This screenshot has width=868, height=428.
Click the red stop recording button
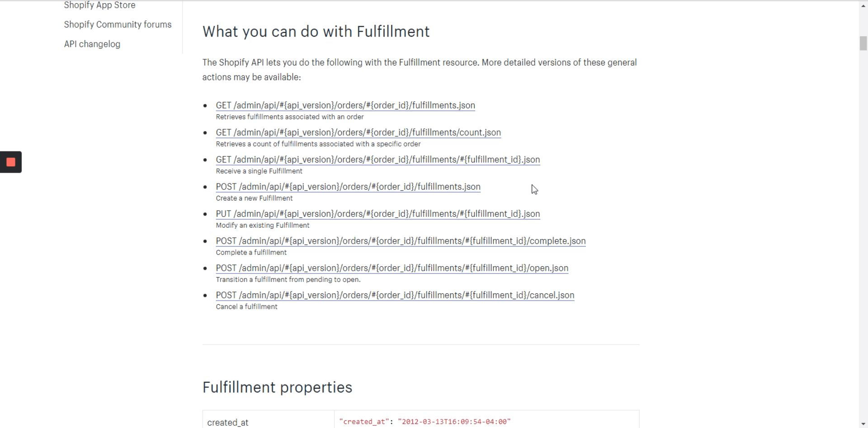(x=11, y=162)
